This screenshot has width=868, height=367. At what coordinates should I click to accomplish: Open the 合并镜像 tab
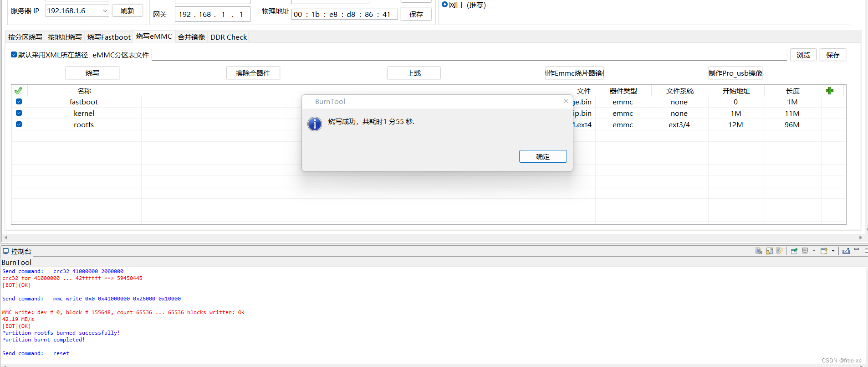(x=191, y=37)
